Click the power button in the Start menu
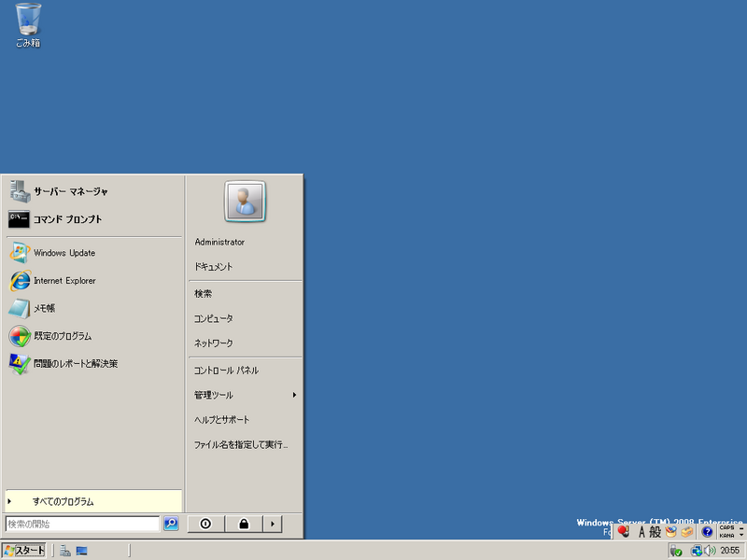This screenshot has height=560, width=747. pyautogui.click(x=205, y=524)
